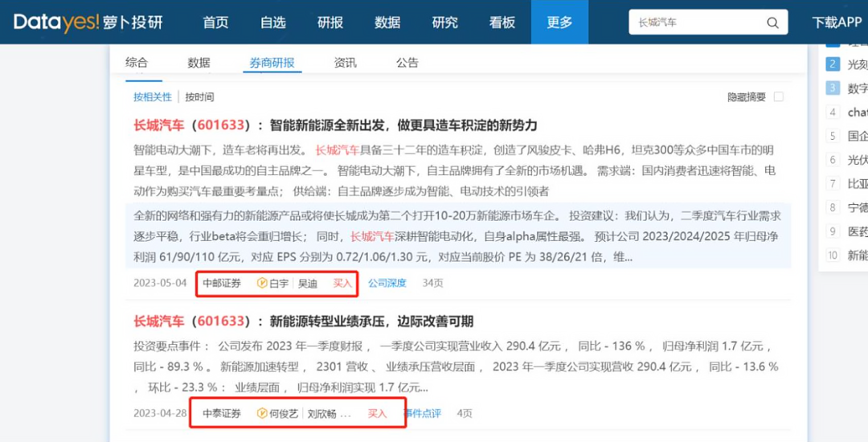The width and height of the screenshot is (868, 442).
Task: Click hot search rank 9 item
Action: [x=846, y=231]
